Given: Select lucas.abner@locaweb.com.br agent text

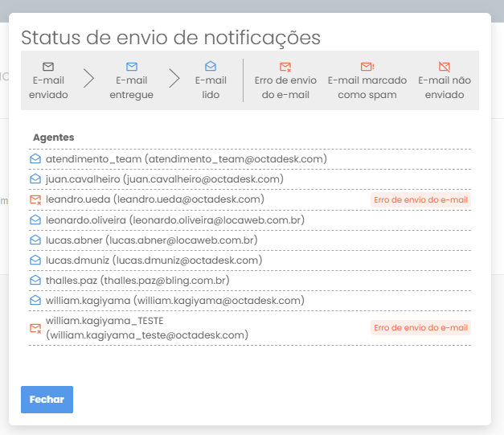Looking at the screenshot, I should point(152,240).
